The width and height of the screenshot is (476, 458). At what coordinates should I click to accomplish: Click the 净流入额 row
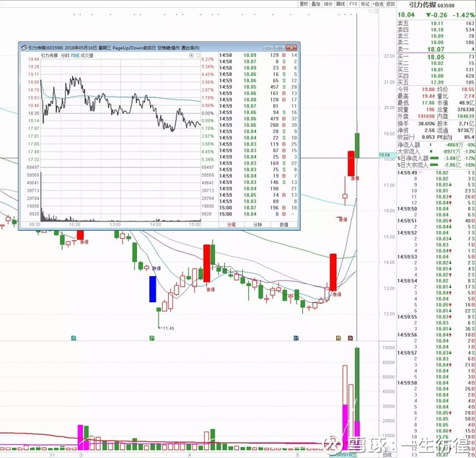(436, 145)
